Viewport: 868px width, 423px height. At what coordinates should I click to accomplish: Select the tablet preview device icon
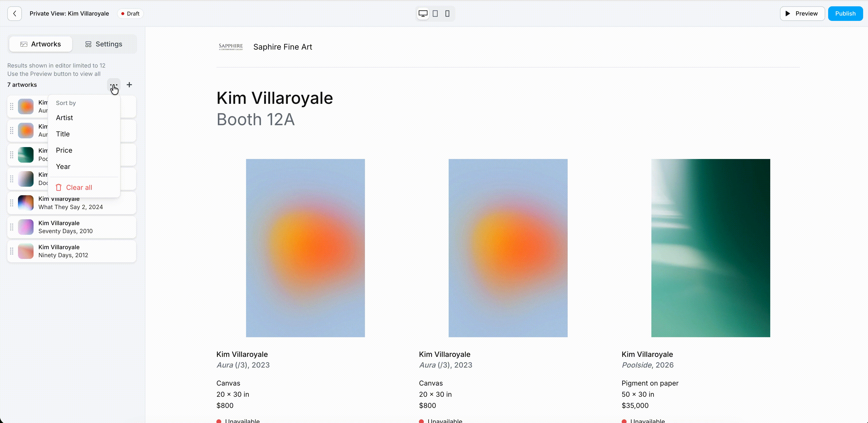click(435, 13)
